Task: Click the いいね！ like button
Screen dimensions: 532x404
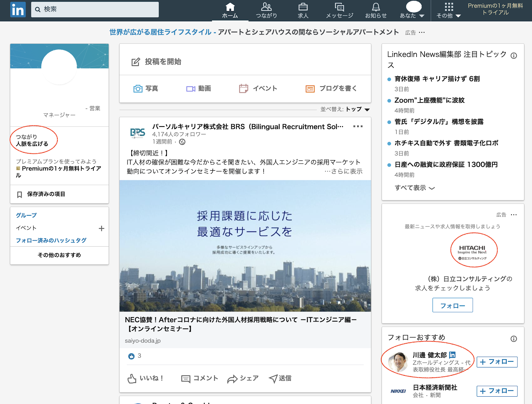Action: pos(146,378)
